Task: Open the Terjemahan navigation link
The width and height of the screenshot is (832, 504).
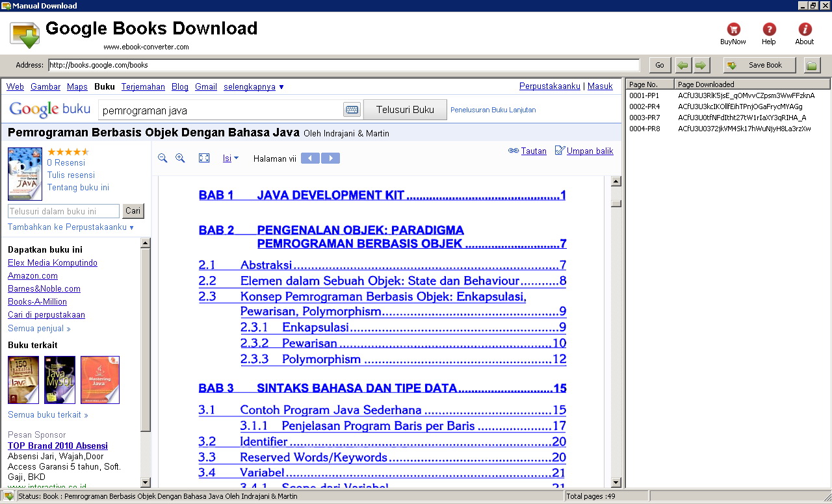Action: 143,86
